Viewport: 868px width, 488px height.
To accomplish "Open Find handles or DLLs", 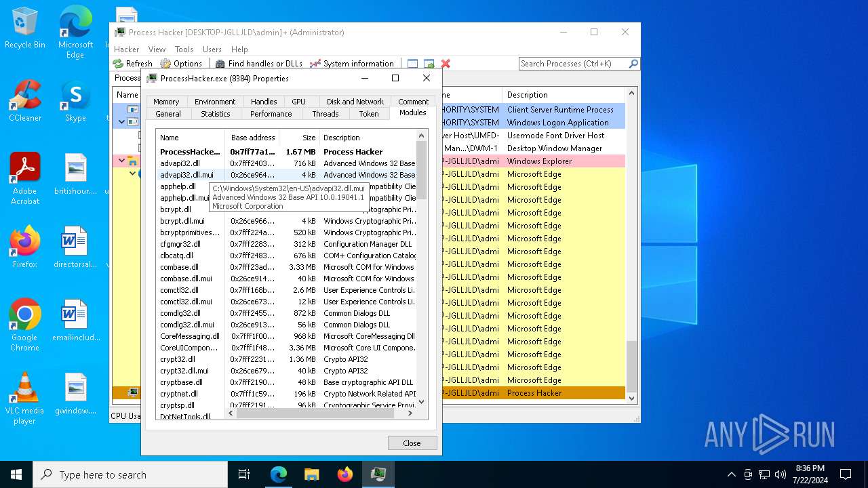I will tap(259, 64).
